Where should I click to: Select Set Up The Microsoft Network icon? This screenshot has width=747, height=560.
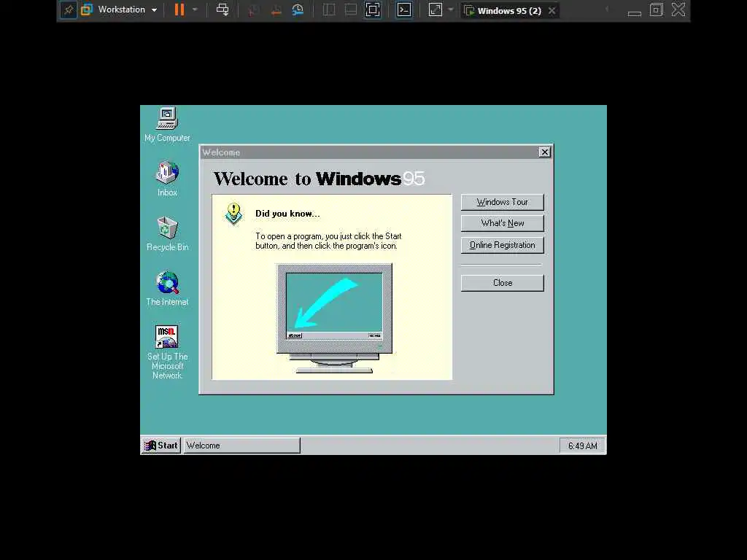(x=167, y=352)
